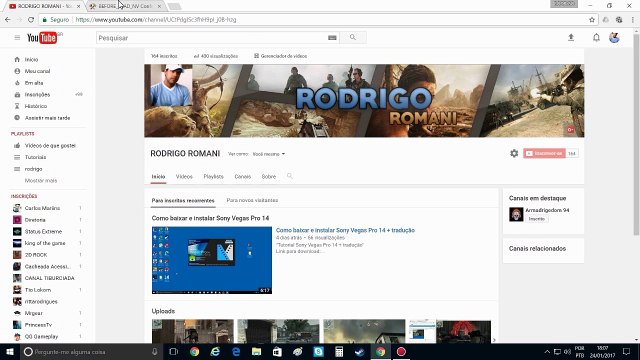640x360 pixels.
Task: Open Skype from taskbar
Action: [x=318, y=351]
